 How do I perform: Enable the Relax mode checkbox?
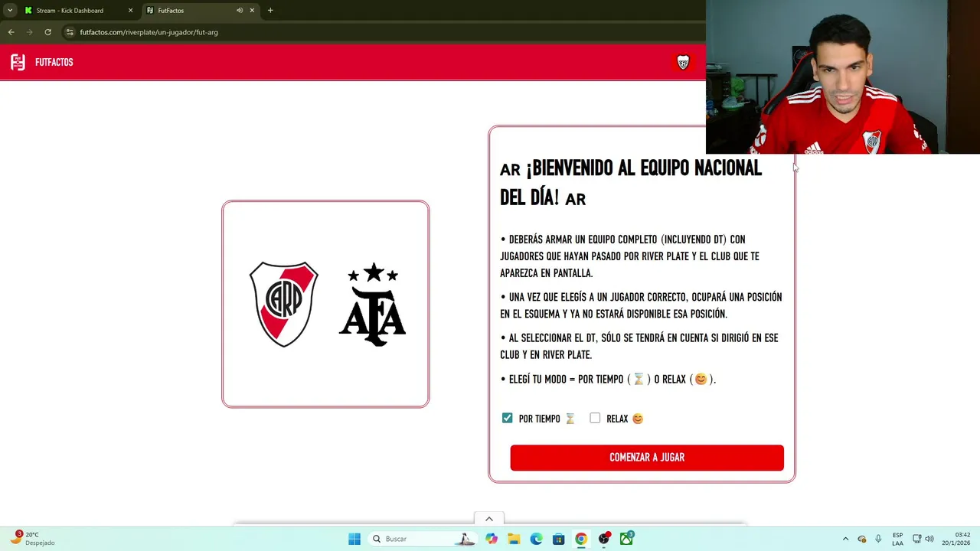(595, 418)
